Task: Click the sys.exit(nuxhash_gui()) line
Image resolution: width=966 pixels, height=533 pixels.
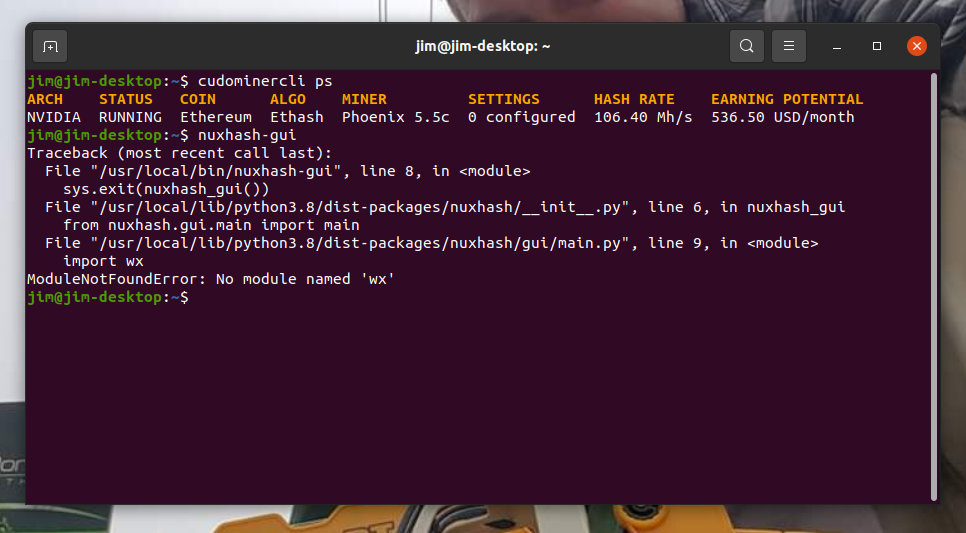Action: pyautogui.click(x=166, y=189)
